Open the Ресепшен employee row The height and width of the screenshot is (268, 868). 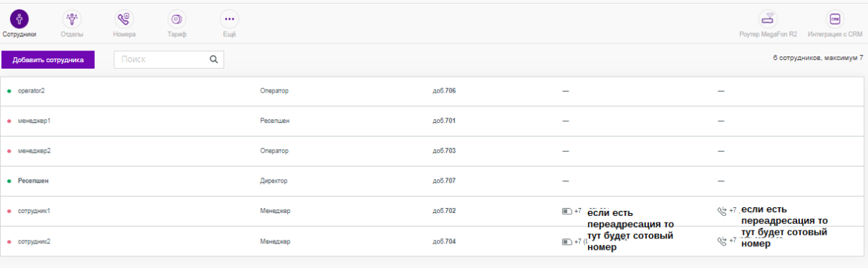coord(433,181)
